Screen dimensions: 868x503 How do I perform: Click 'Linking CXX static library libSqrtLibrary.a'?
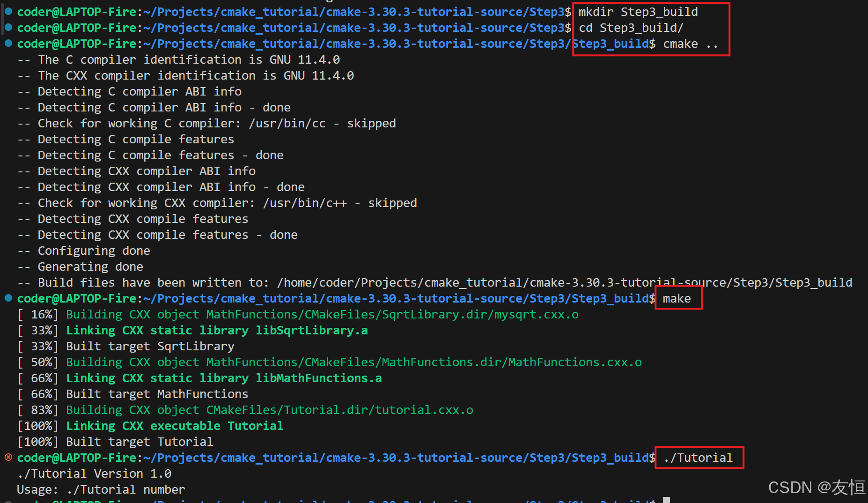click(x=217, y=330)
